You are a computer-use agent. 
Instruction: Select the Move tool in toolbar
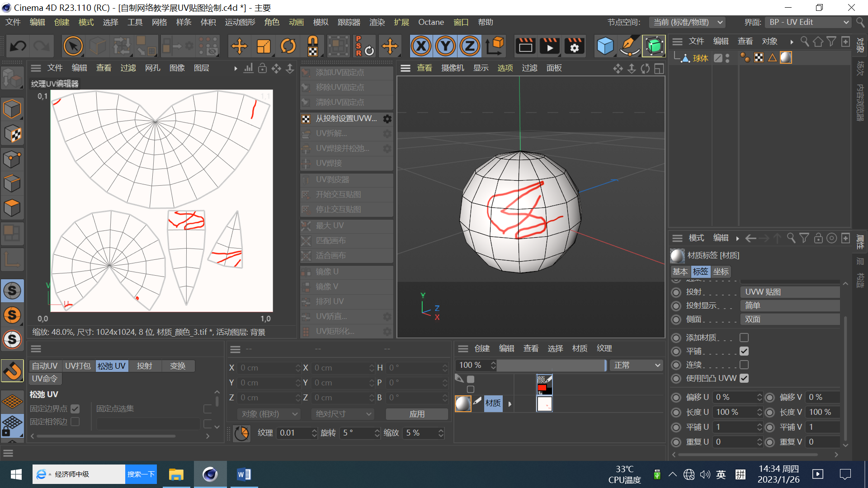pyautogui.click(x=239, y=46)
